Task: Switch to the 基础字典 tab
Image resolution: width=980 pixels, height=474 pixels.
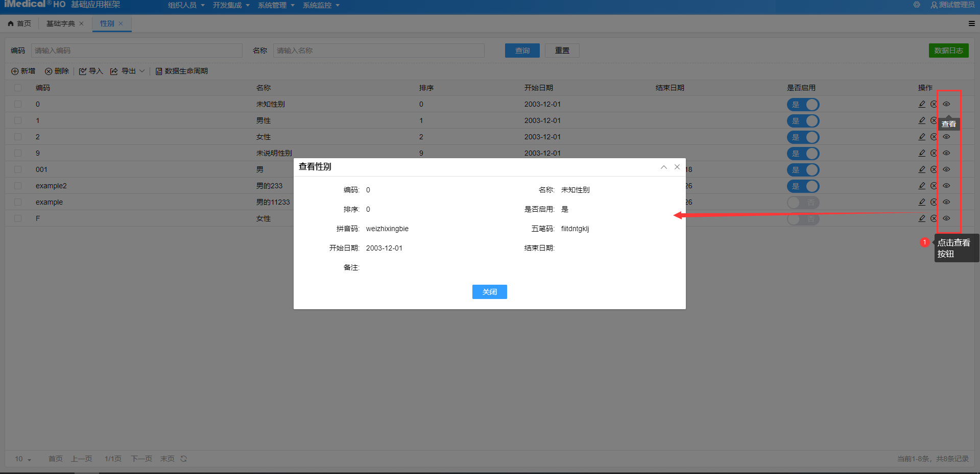Action: point(60,23)
